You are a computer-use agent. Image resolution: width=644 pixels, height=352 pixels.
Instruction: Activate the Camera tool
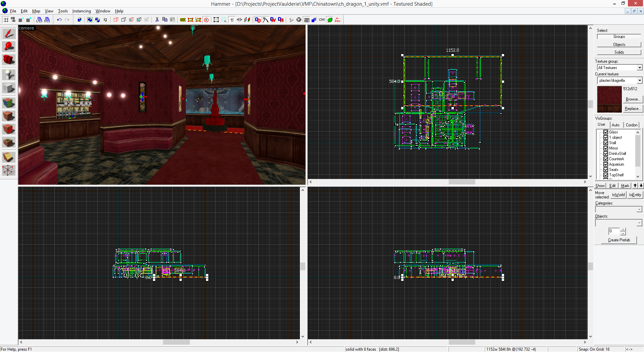[9, 60]
